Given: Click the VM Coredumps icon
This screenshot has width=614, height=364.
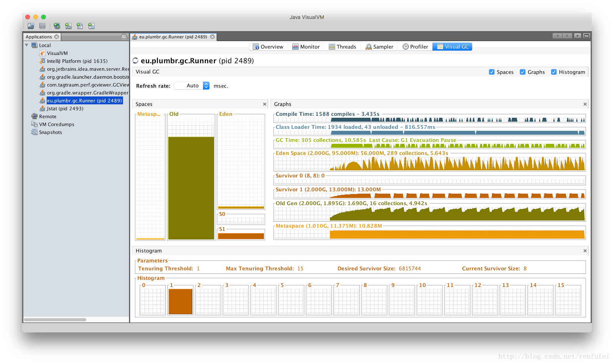Looking at the screenshot, I should point(34,124).
